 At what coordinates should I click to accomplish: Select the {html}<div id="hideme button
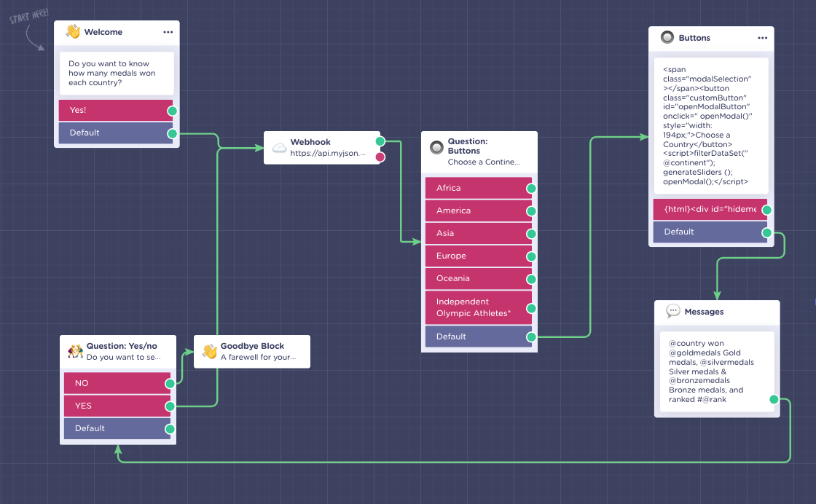point(710,209)
